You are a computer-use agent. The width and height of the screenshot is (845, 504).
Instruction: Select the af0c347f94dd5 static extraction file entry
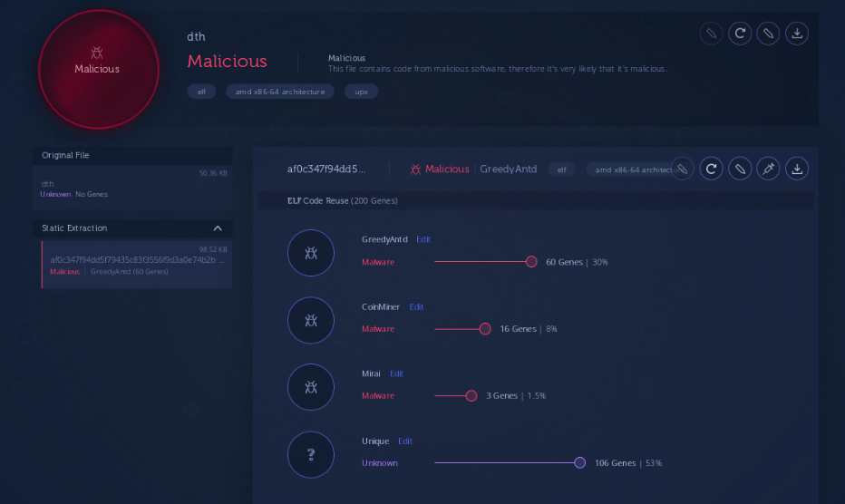tap(136, 264)
